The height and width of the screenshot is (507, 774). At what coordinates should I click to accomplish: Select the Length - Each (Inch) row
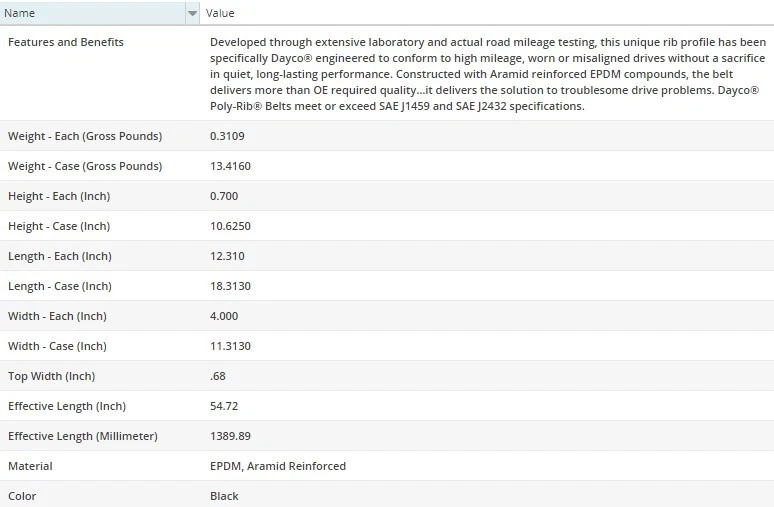click(x=60, y=256)
